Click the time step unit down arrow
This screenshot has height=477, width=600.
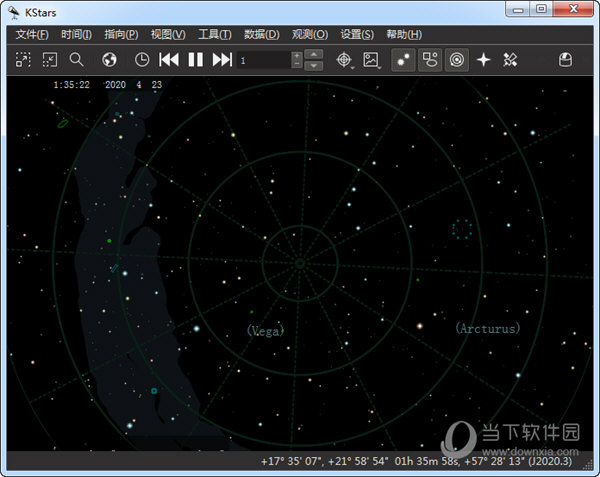(314, 66)
